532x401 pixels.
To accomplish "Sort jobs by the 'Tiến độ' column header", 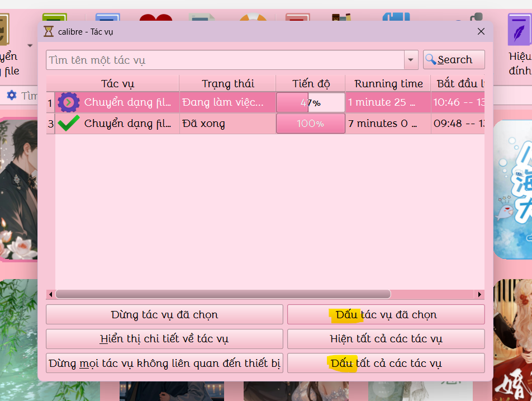I will [311, 83].
